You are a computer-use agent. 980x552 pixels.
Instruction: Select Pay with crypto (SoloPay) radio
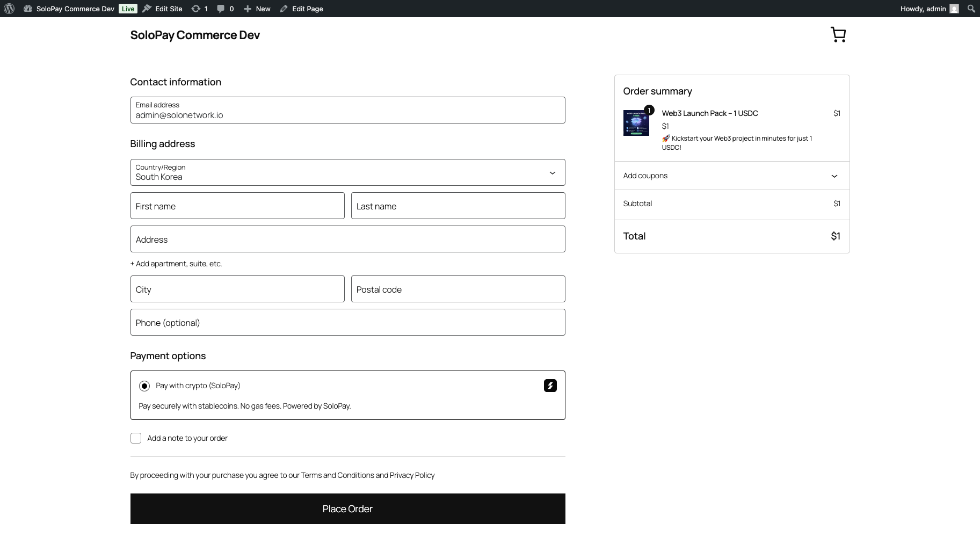point(144,386)
